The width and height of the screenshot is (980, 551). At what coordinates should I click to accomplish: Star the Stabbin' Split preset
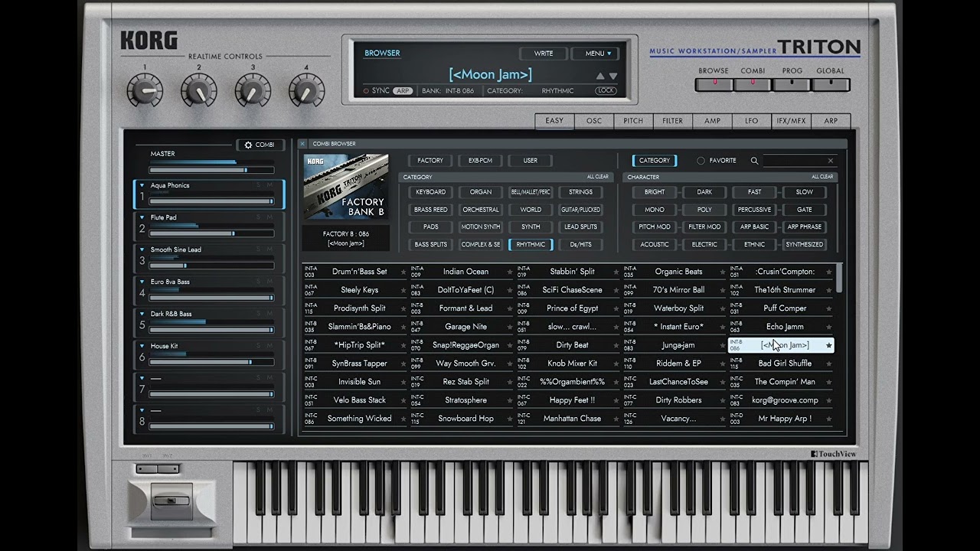coord(616,272)
